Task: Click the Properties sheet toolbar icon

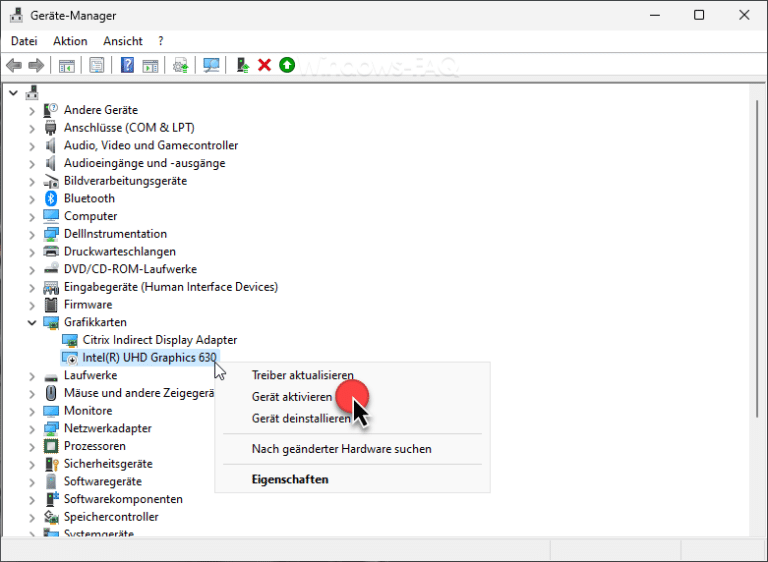Action: click(x=97, y=65)
